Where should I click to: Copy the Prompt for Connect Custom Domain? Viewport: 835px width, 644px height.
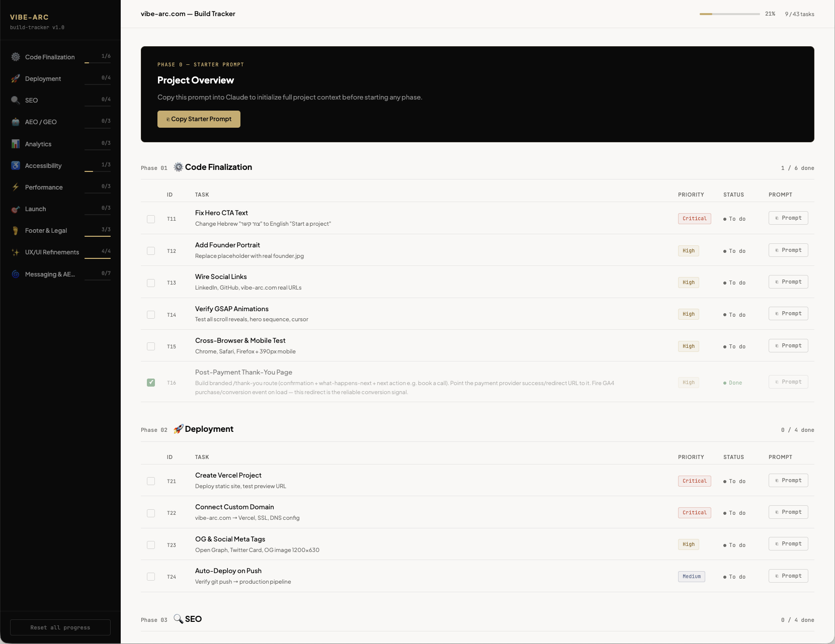[x=788, y=512]
